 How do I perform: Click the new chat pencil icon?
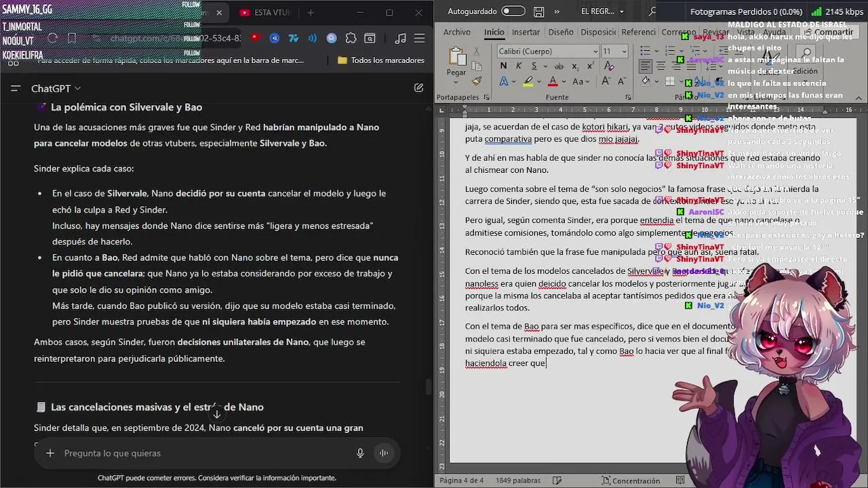[418, 88]
